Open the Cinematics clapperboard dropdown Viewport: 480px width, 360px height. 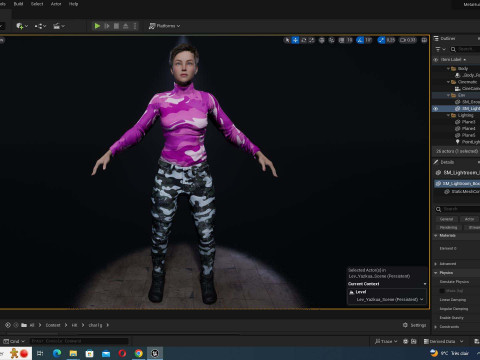pos(59,26)
